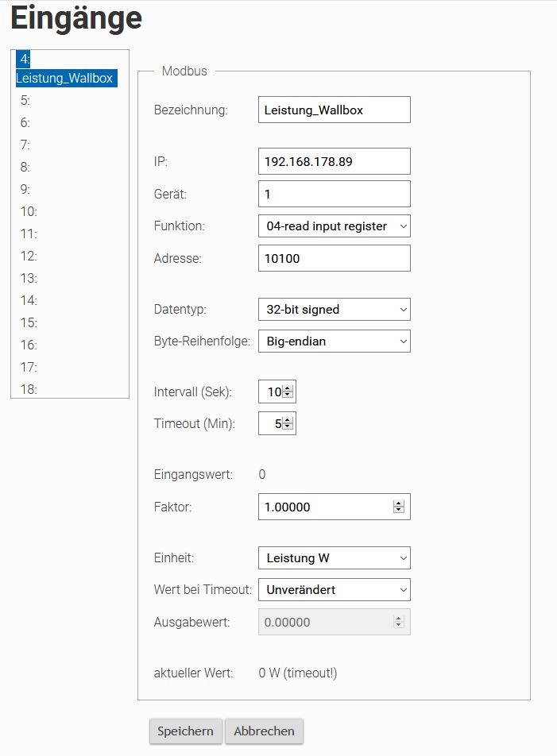Choose input entry 12 in the list
Screen dimensions: 557x756
[x=29, y=256]
